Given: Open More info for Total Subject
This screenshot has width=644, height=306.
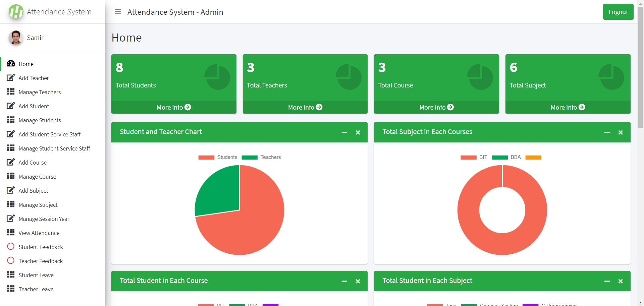Looking at the screenshot, I should pyautogui.click(x=568, y=107).
